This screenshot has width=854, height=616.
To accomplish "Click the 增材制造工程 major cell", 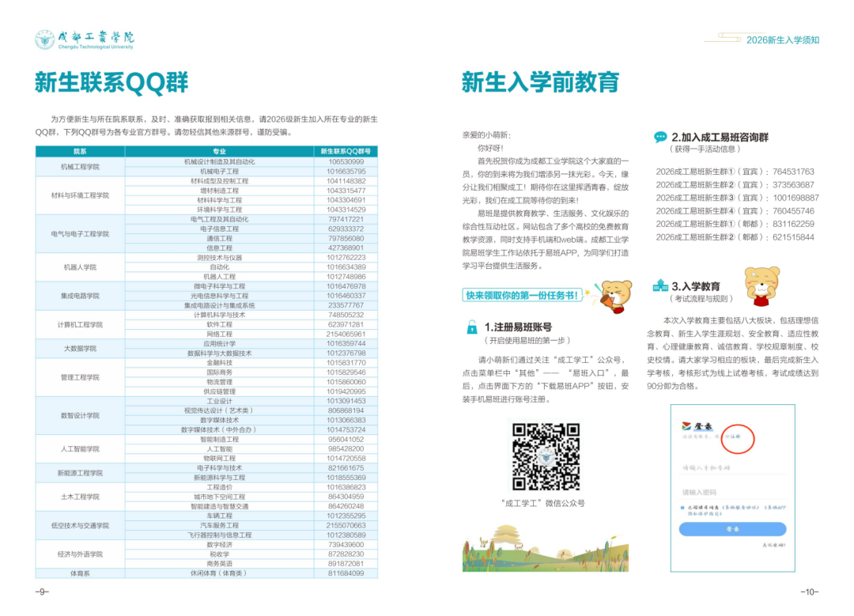I will [x=220, y=191].
